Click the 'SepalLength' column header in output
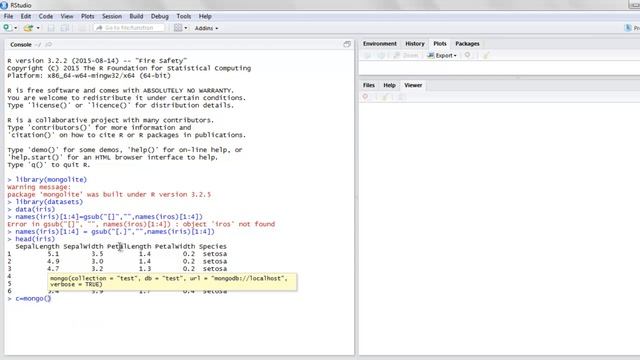640x360 pixels. coord(37,247)
